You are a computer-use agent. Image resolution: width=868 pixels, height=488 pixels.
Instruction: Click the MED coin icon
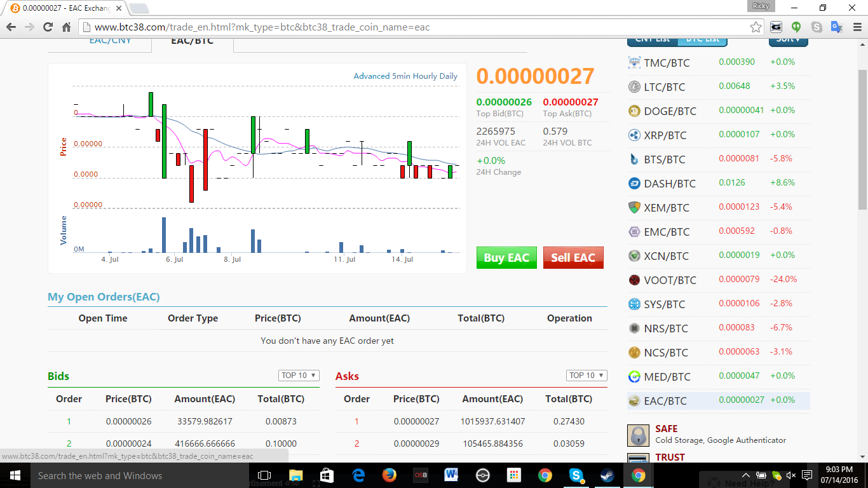tap(634, 376)
